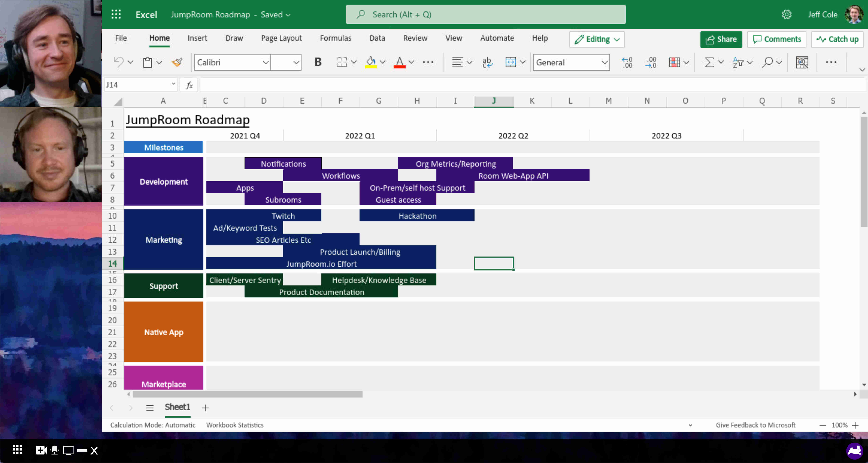Open Sort and Filter icon

pos(738,62)
